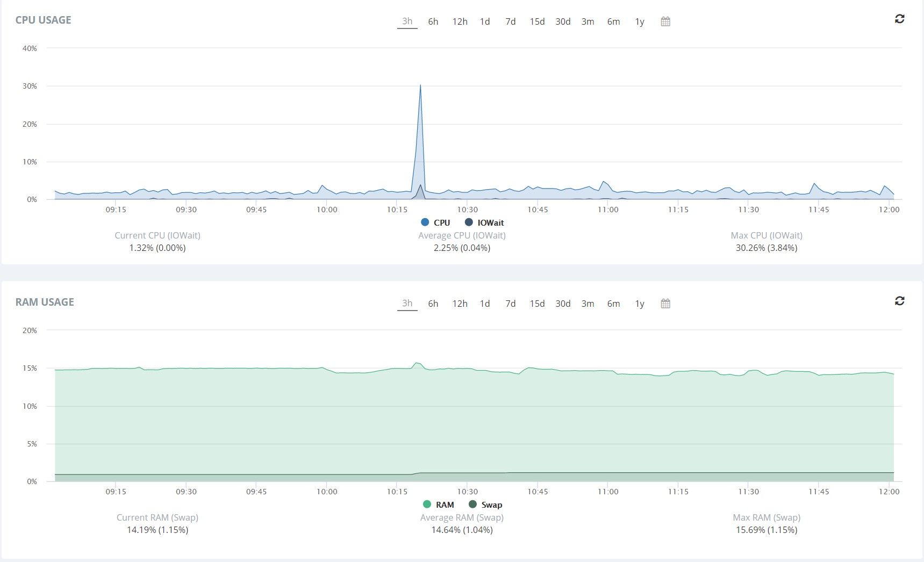Toggle the IOWait series in the legend

coord(484,222)
